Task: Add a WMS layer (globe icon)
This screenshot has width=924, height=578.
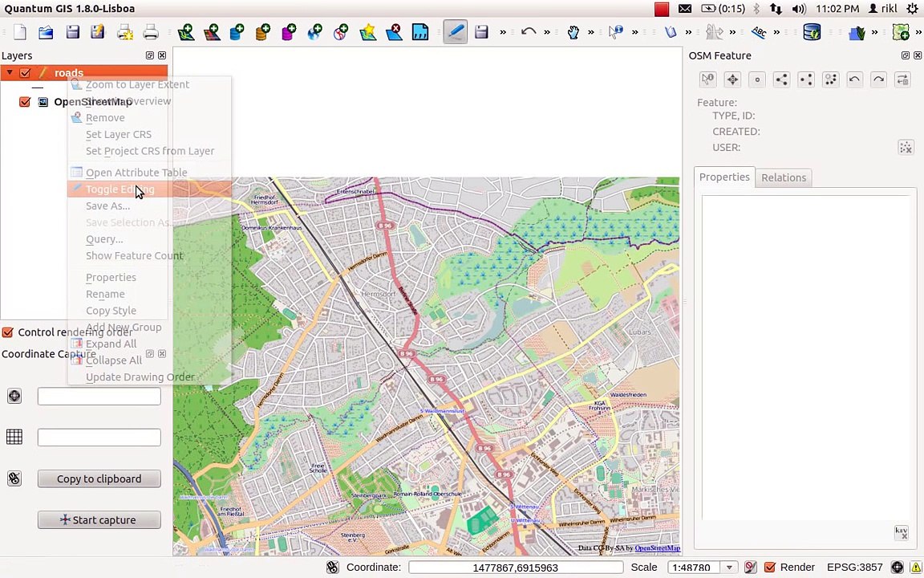Action: [314, 32]
